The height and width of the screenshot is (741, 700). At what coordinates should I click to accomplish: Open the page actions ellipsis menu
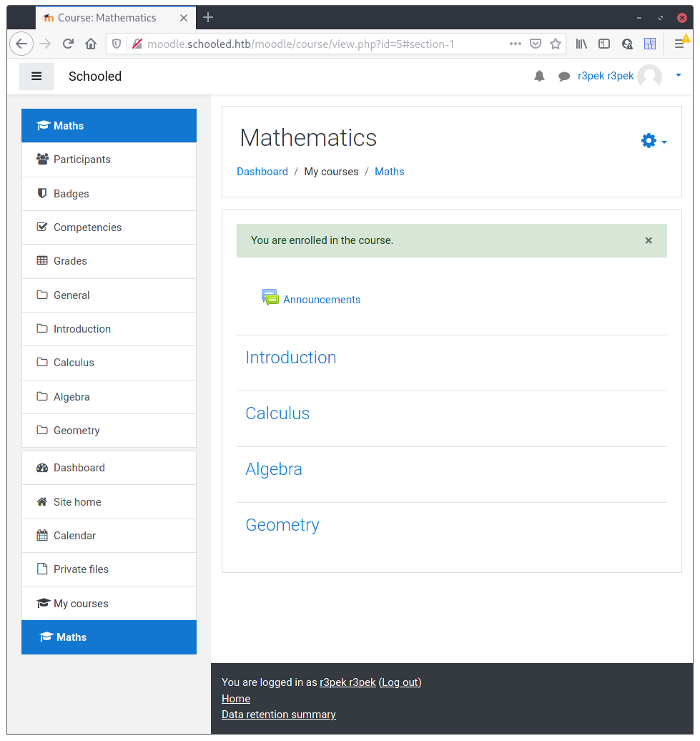click(515, 44)
